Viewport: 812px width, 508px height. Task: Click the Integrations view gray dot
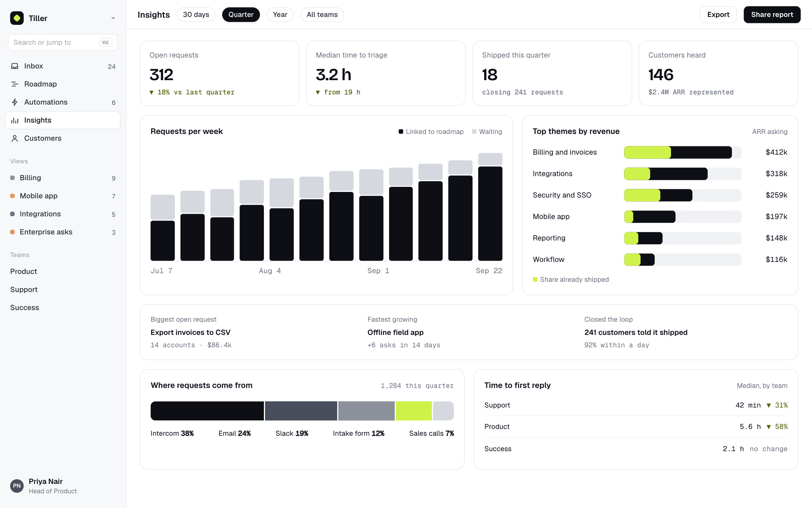[x=12, y=214]
